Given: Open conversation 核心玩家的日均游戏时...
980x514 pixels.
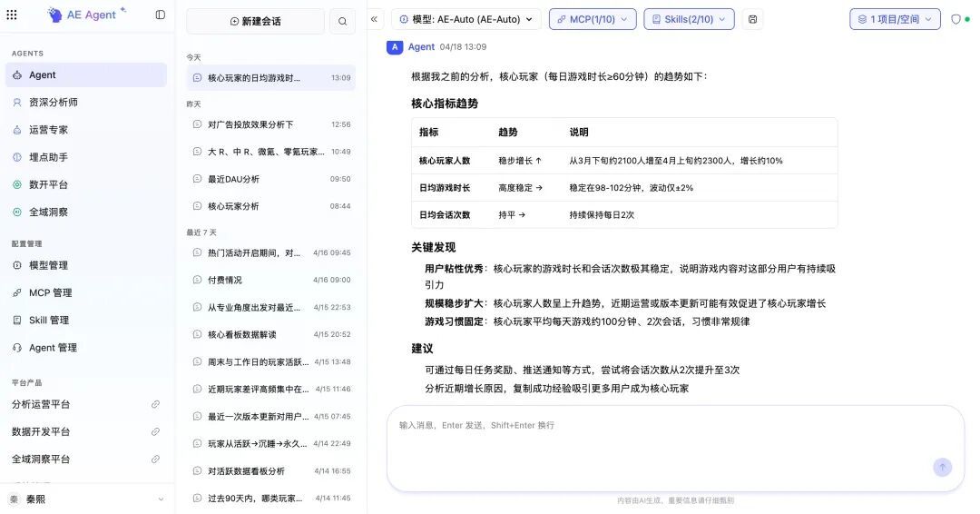Looking at the screenshot, I should click(x=270, y=78).
